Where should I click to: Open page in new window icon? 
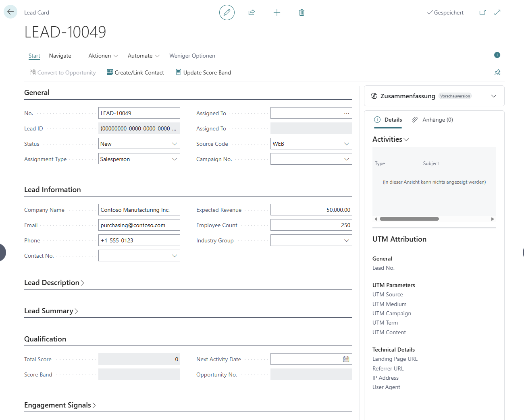coord(482,12)
